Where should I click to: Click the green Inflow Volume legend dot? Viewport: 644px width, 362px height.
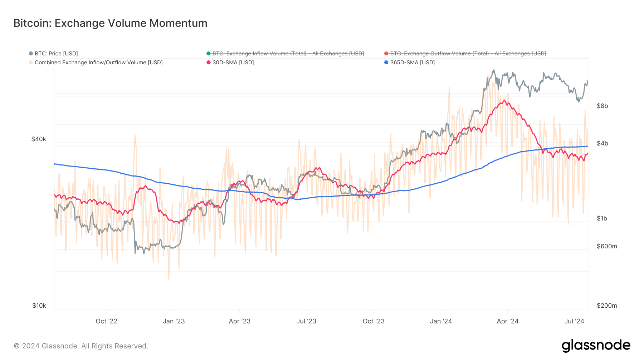[209, 54]
